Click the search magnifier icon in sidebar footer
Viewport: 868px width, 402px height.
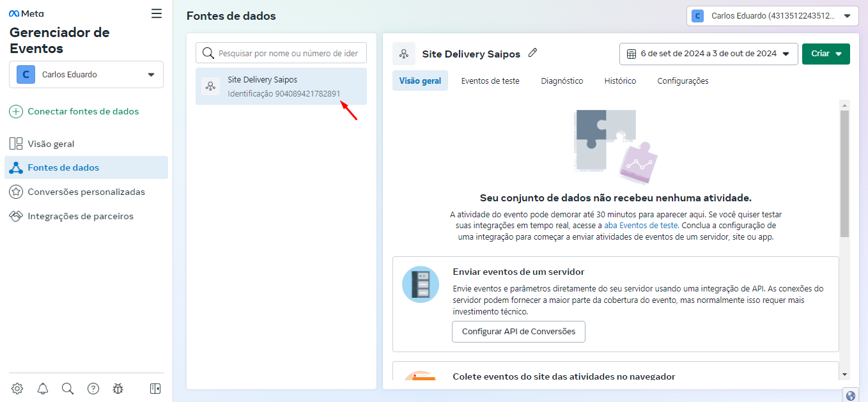click(68, 389)
